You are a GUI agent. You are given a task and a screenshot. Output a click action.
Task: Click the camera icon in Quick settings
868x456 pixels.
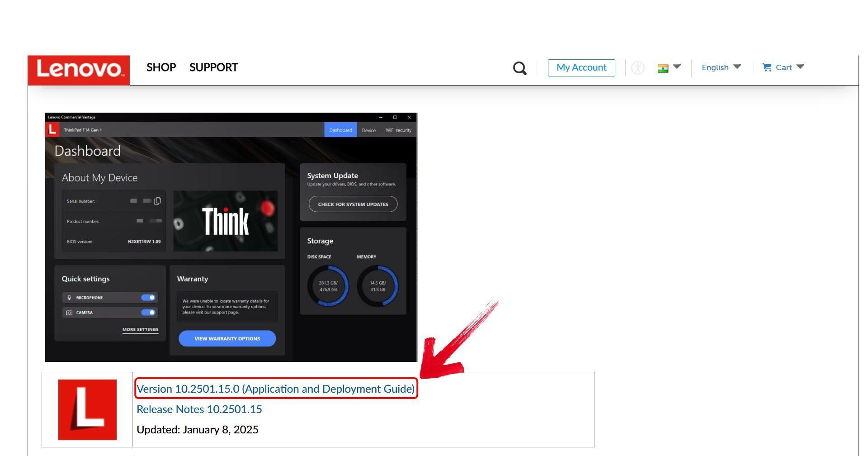point(69,313)
